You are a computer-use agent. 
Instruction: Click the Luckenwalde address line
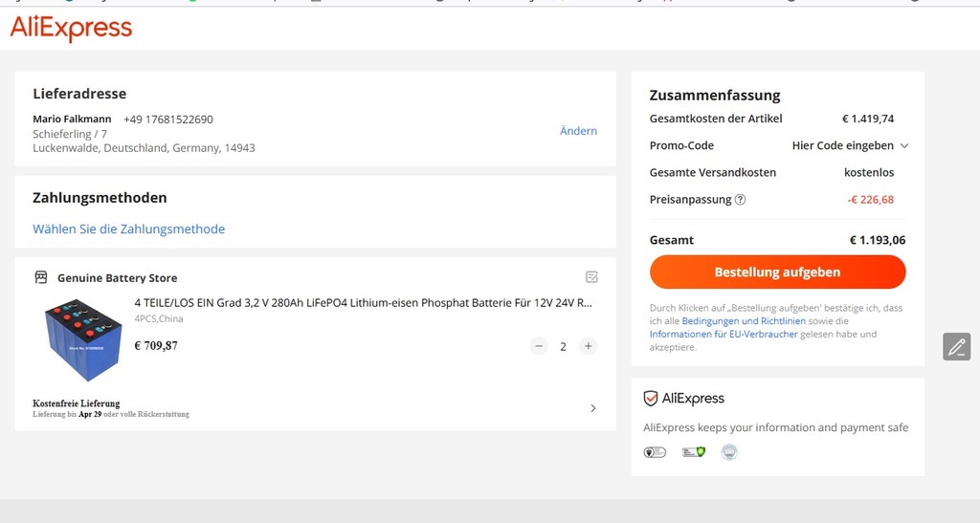click(144, 148)
